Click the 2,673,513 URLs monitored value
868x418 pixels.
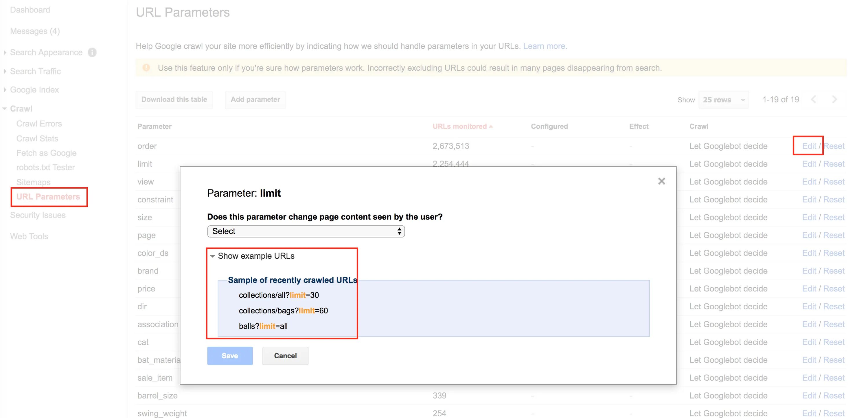pyautogui.click(x=450, y=146)
